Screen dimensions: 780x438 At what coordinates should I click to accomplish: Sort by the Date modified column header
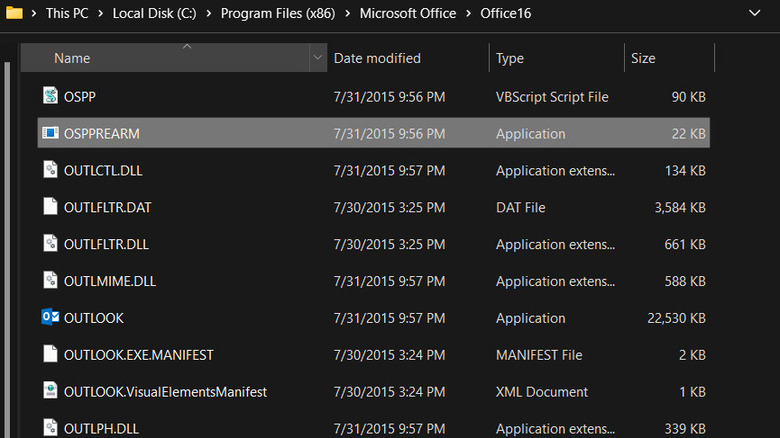point(408,58)
